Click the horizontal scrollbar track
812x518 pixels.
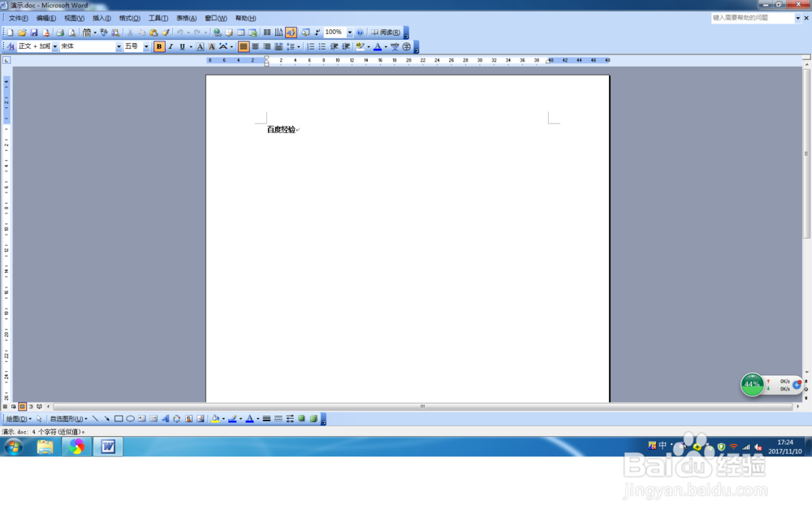[422, 407]
